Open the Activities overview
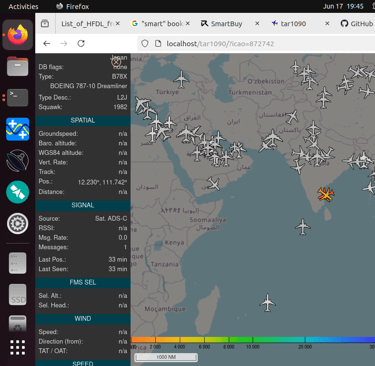Viewport: 375px width, 366px height. (23, 6)
